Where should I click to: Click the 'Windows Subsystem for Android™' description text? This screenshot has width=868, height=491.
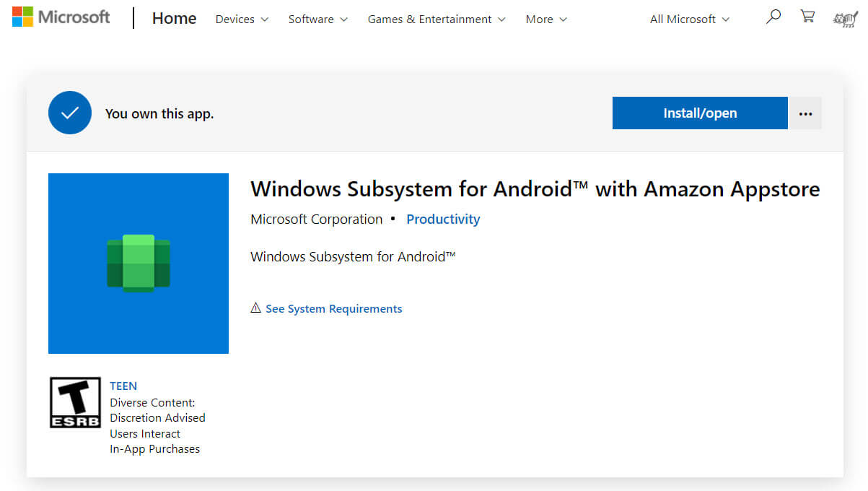coord(354,257)
